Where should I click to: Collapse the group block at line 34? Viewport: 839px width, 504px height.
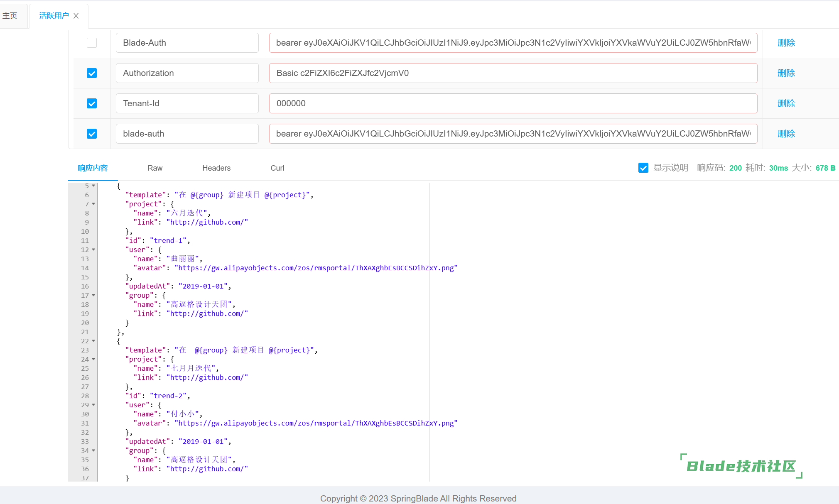(x=93, y=450)
